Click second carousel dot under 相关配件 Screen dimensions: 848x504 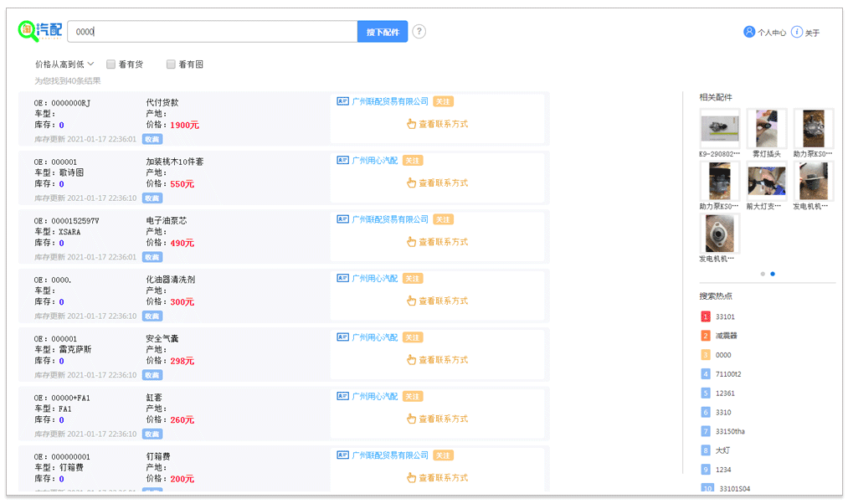773,274
